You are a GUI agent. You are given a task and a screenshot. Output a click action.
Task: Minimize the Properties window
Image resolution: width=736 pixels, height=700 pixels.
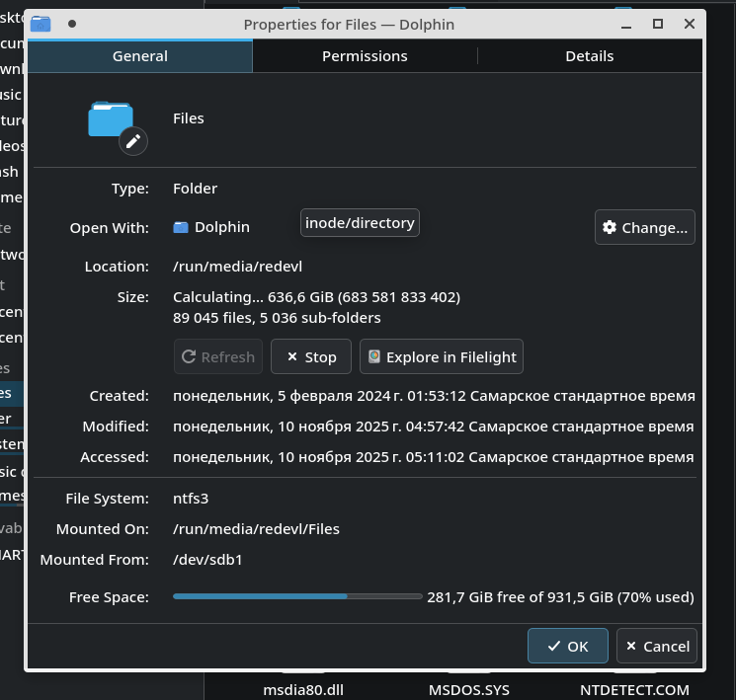(626, 25)
